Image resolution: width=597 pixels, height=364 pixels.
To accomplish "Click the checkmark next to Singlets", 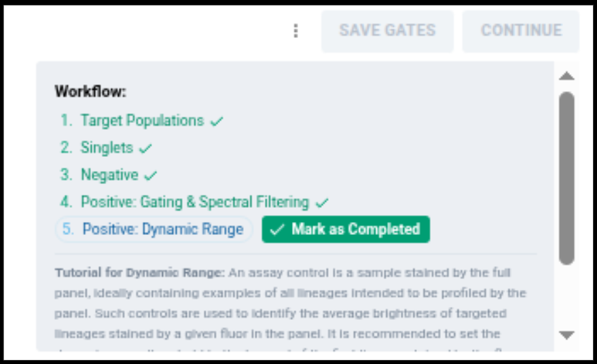I will (x=146, y=148).
